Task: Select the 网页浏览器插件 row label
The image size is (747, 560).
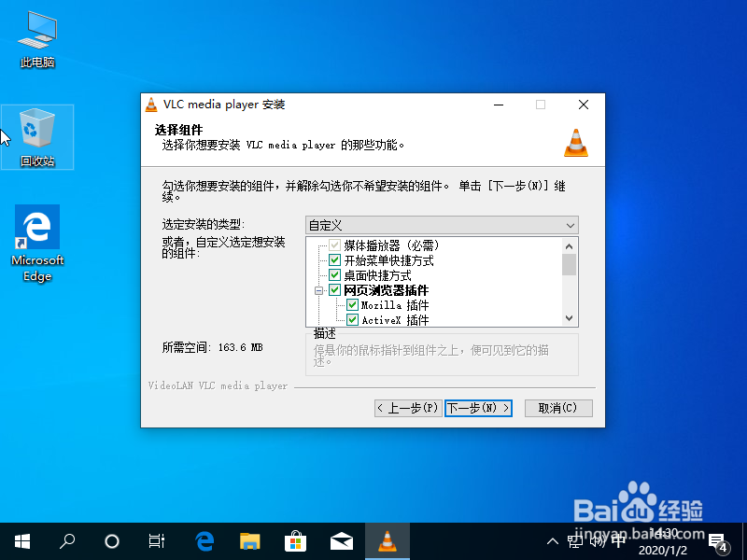Action: (386, 290)
